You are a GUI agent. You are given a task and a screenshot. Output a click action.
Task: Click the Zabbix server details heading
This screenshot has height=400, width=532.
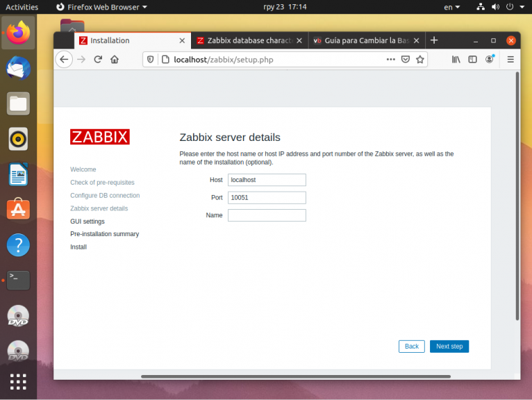click(x=230, y=137)
